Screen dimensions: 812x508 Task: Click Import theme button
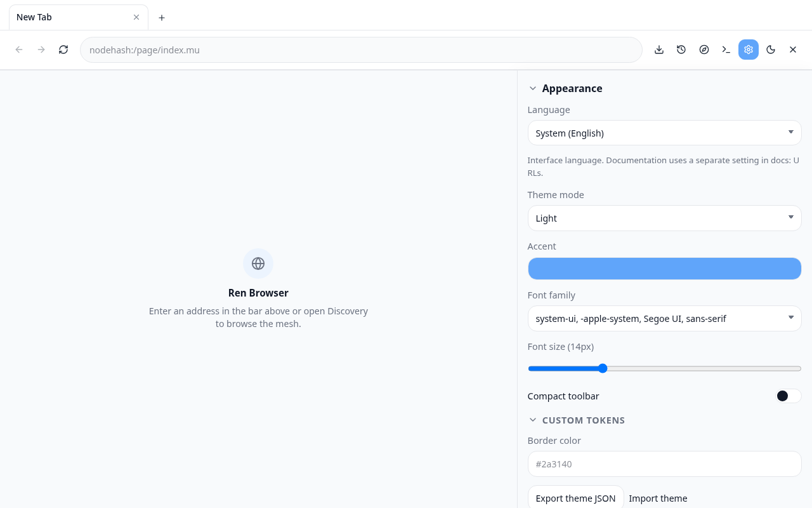tap(658, 498)
